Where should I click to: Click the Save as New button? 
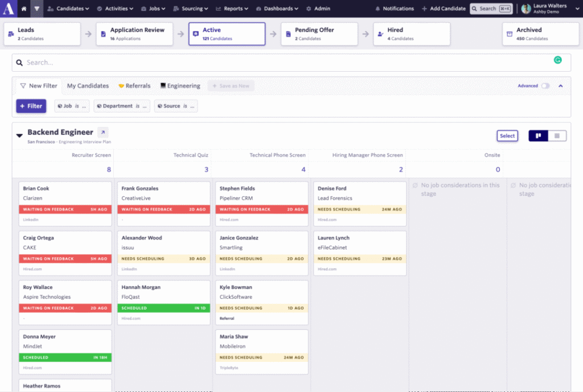pyautogui.click(x=231, y=86)
